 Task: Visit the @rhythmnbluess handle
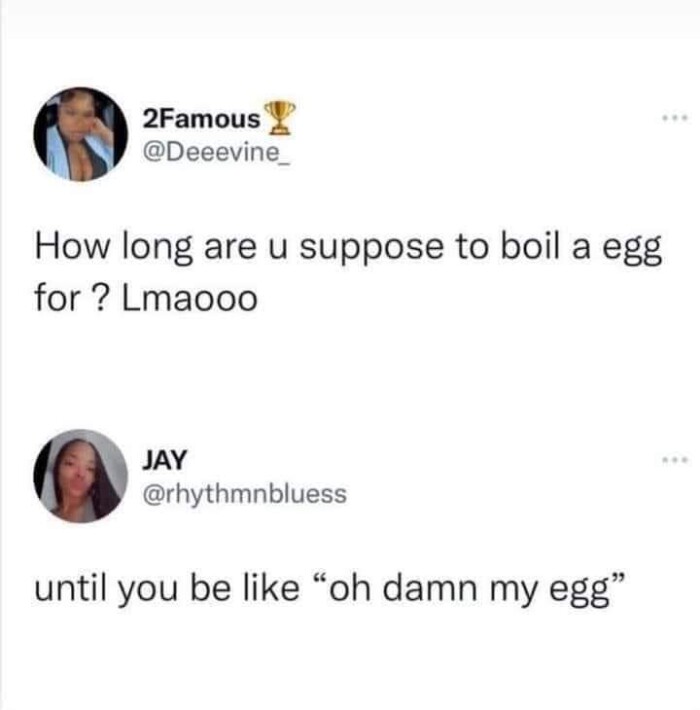(x=245, y=494)
